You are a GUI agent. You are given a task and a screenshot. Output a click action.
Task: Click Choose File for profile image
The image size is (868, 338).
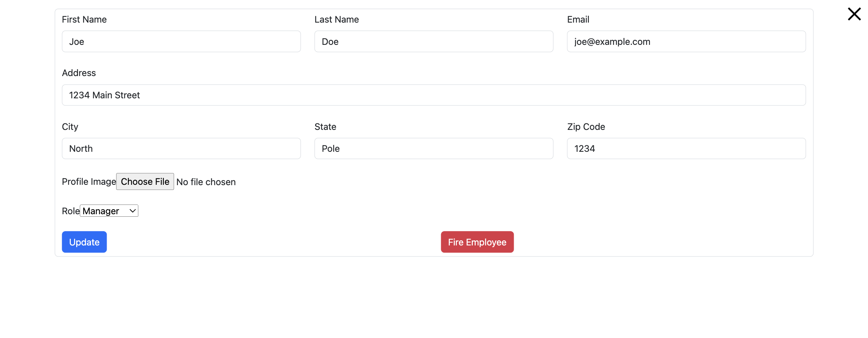coord(145,182)
